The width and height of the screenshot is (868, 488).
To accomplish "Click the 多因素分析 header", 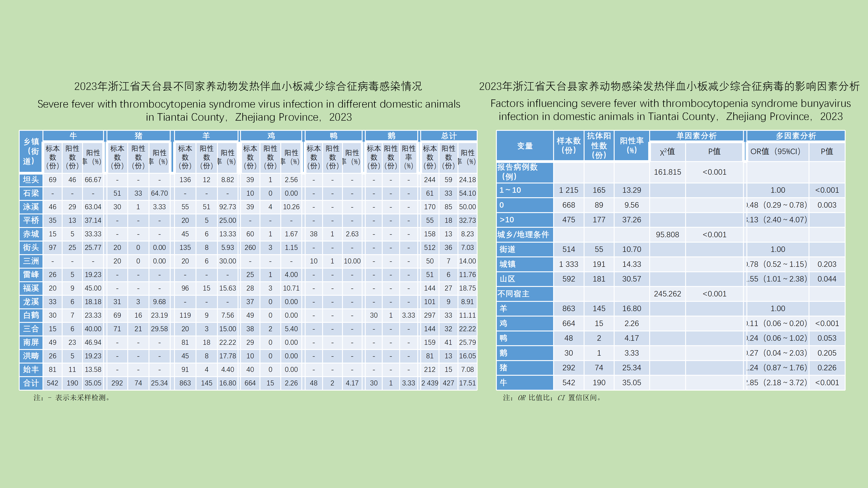I will click(796, 136).
